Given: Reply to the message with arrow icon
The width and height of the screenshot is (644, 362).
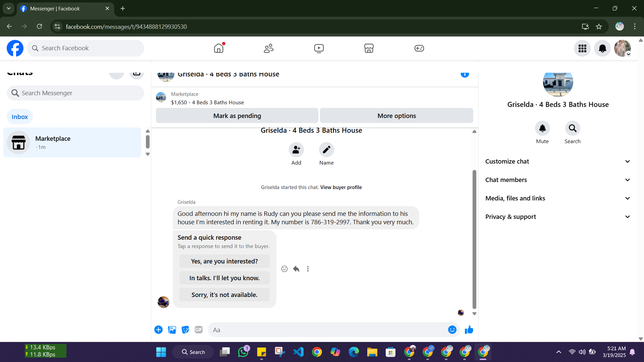Looking at the screenshot, I should (x=296, y=269).
